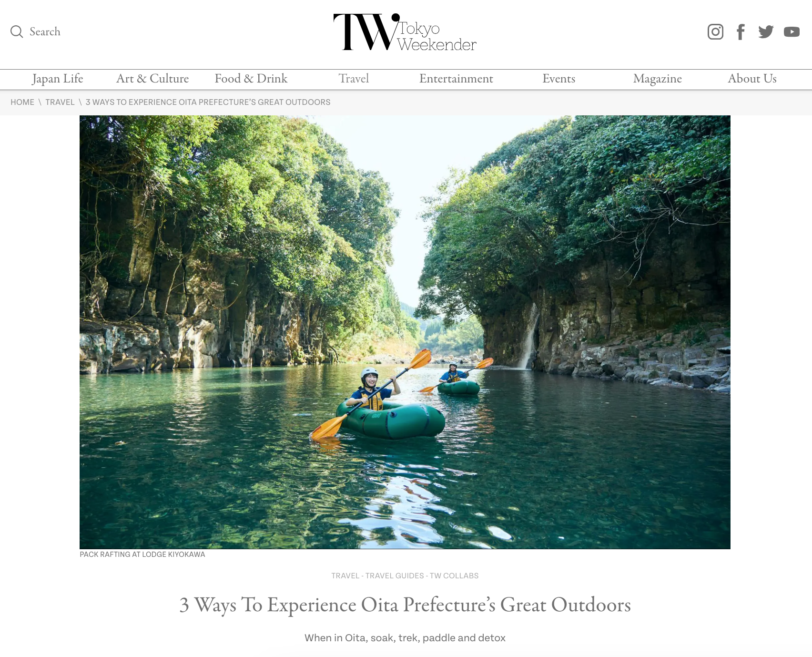Viewport: 812px width, 657px height.
Task: Open the Food & Drink menu
Action: pos(251,79)
